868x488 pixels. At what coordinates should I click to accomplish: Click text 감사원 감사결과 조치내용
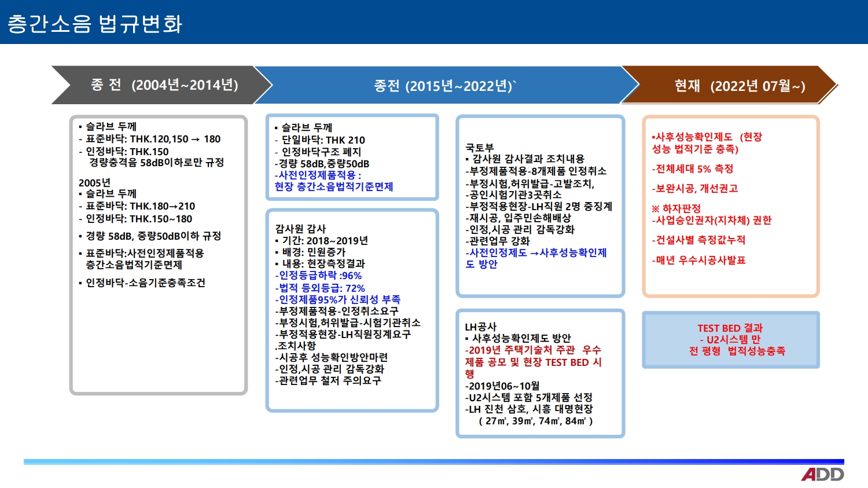pyautogui.click(x=528, y=159)
